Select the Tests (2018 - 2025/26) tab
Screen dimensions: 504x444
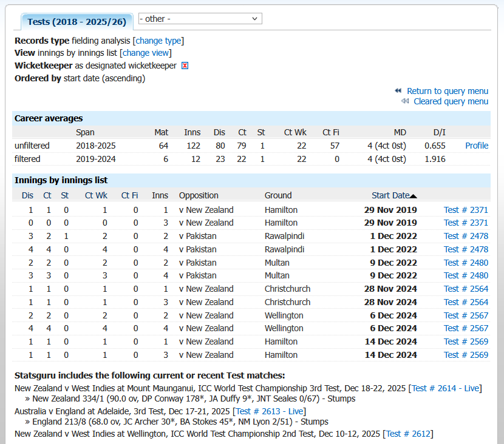click(x=77, y=22)
